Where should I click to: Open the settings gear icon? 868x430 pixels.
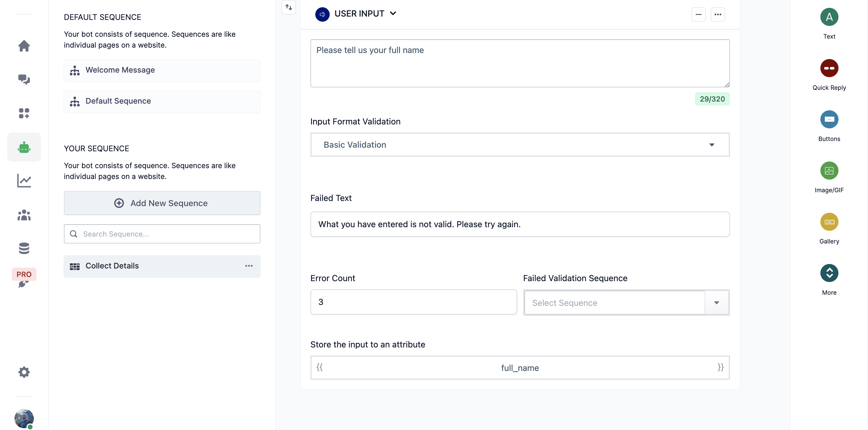(24, 372)
